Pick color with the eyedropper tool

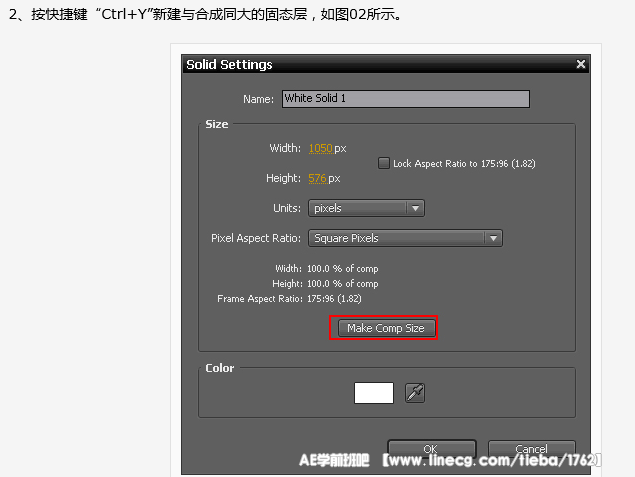[415, 393]
